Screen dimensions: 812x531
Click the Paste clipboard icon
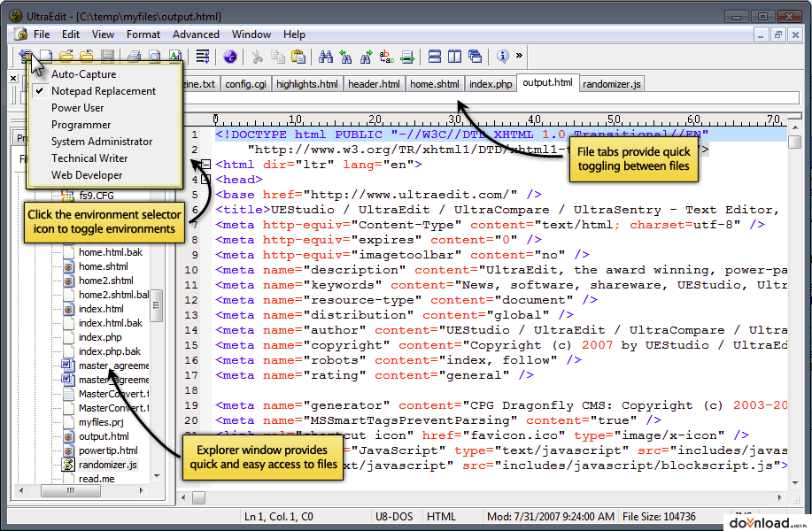click(298, 56)
